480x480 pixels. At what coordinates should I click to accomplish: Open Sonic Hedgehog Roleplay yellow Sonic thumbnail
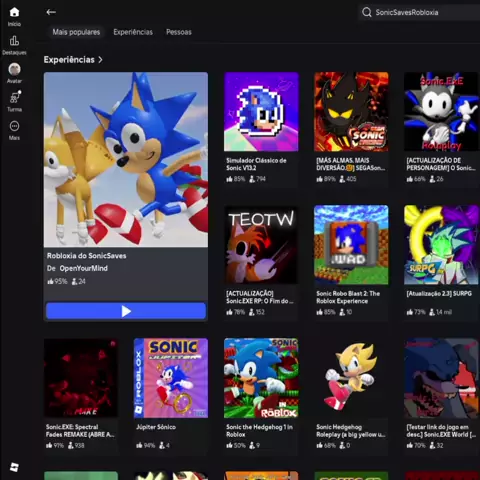[351, 378]
